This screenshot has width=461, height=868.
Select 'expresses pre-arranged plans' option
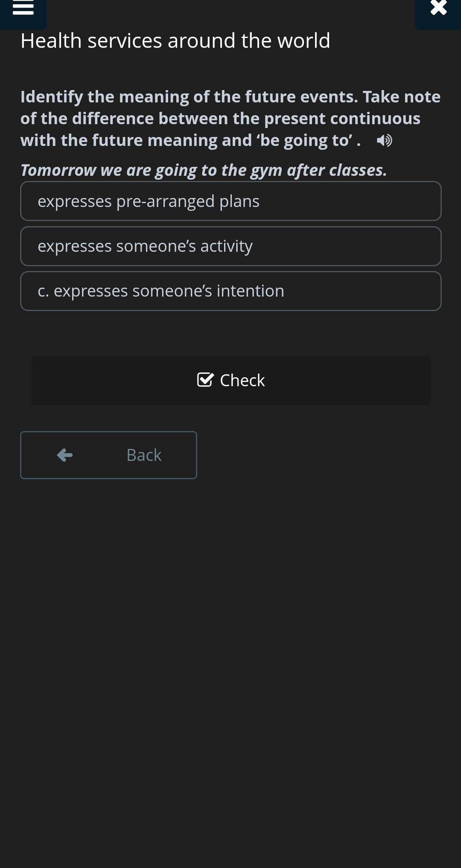[x=231, y=201]
